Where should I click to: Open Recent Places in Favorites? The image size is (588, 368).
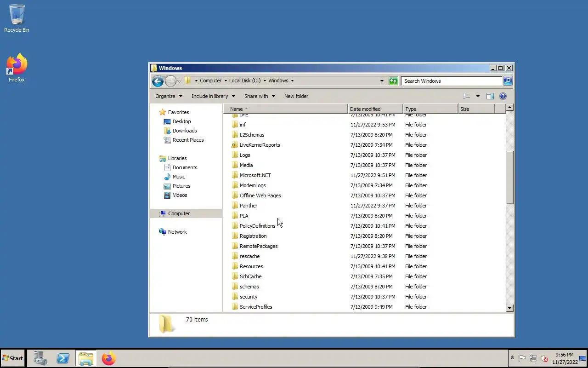(x=184, y=140)
